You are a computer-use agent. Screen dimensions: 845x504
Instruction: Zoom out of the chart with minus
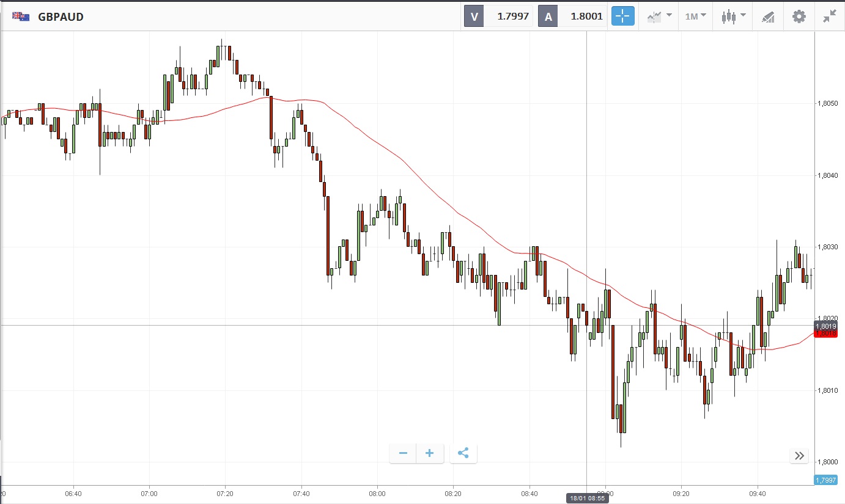(x=403, y=453)
